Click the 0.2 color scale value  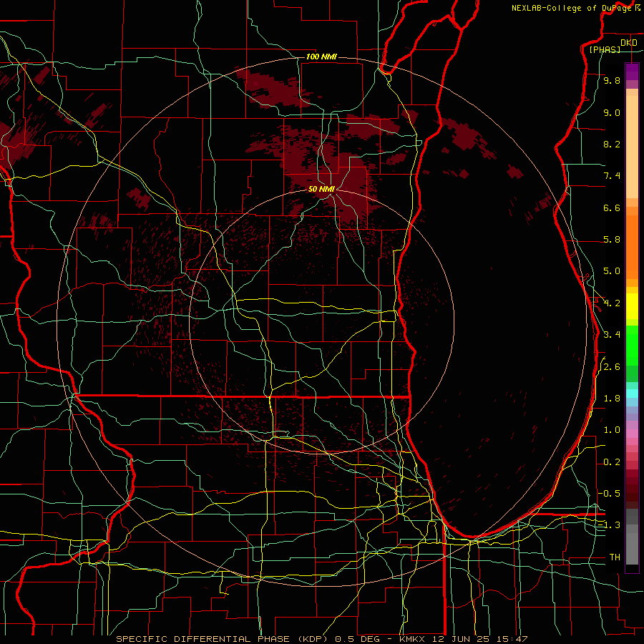tap(612, 462)
